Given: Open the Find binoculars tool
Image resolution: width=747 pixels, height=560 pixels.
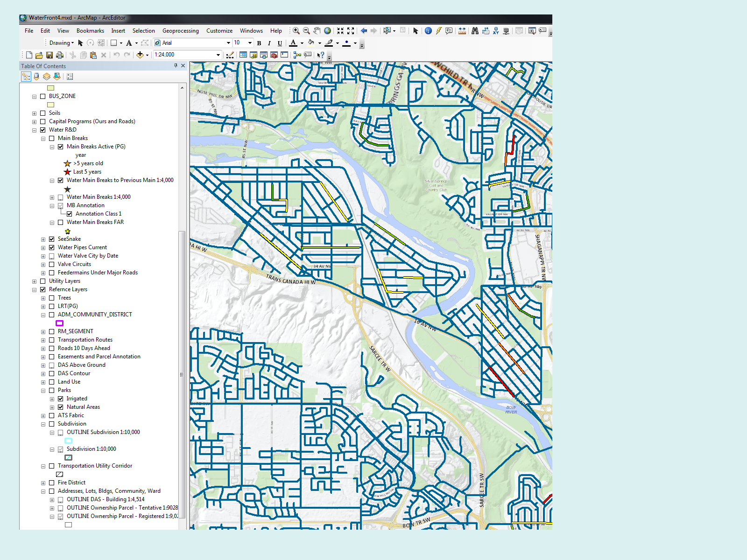Looking at the screenshot, I should coord(475,31).
